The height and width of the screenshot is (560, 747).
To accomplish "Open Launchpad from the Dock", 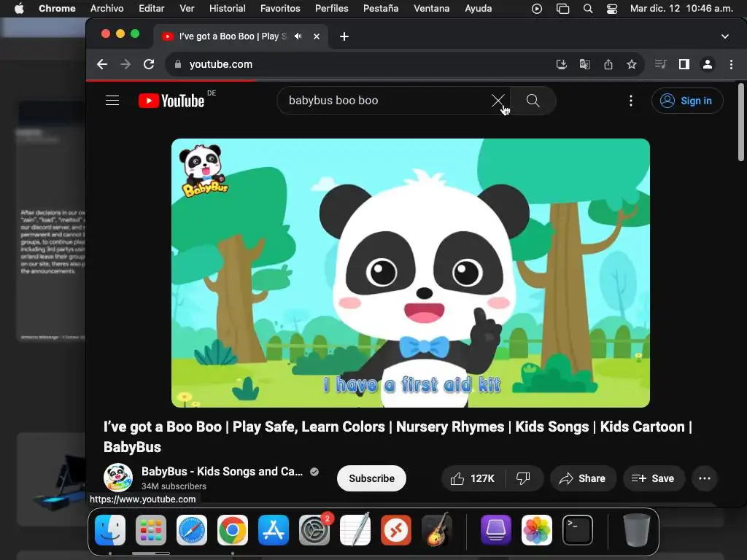I will tap(151, 530).
